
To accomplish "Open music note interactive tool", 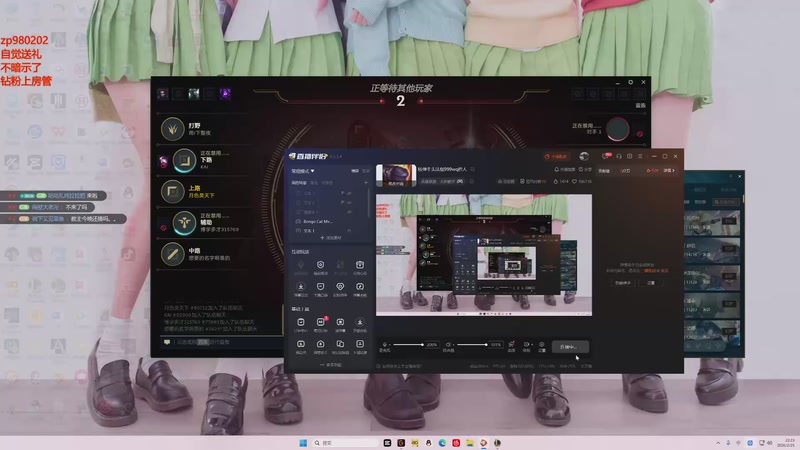I will [x=360, y=289].
